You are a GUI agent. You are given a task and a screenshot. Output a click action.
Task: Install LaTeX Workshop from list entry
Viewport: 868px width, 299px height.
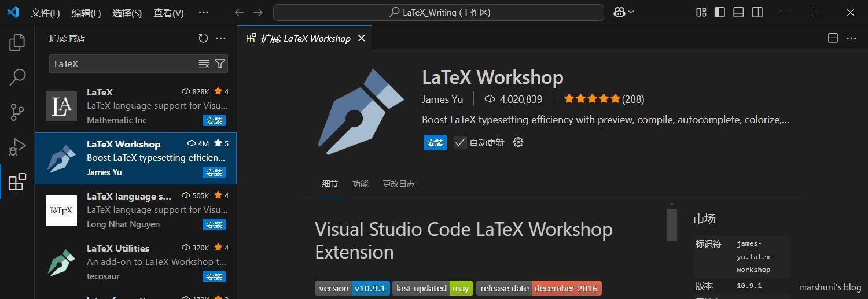[x=214, y=173]
